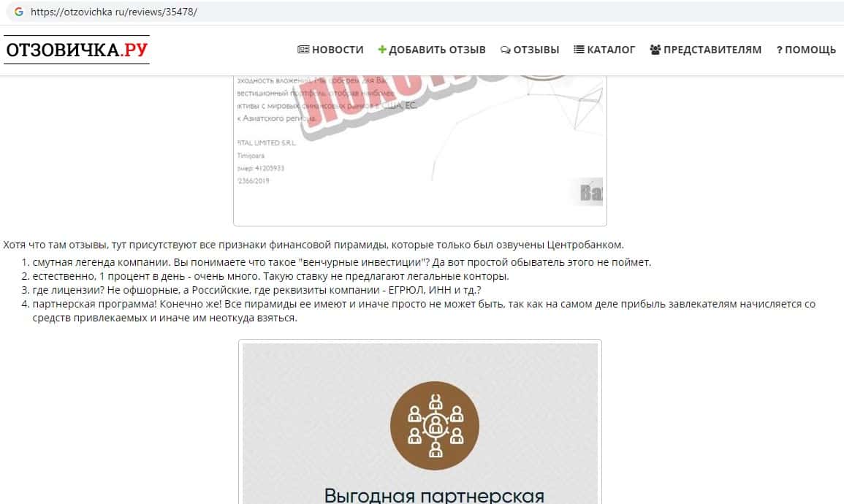844x504 pixels.
Task: Click the URL address field
Action: pos(425,12)
